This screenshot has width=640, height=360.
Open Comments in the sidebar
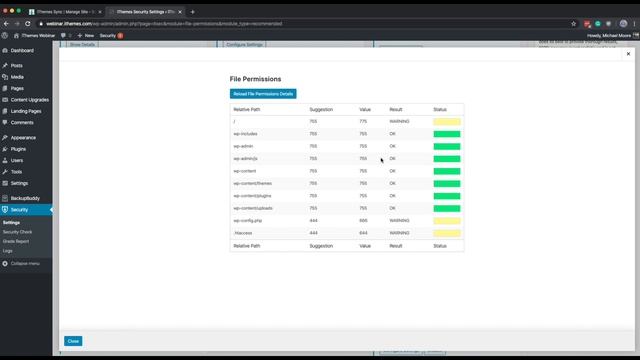click(x=22, y=122)
